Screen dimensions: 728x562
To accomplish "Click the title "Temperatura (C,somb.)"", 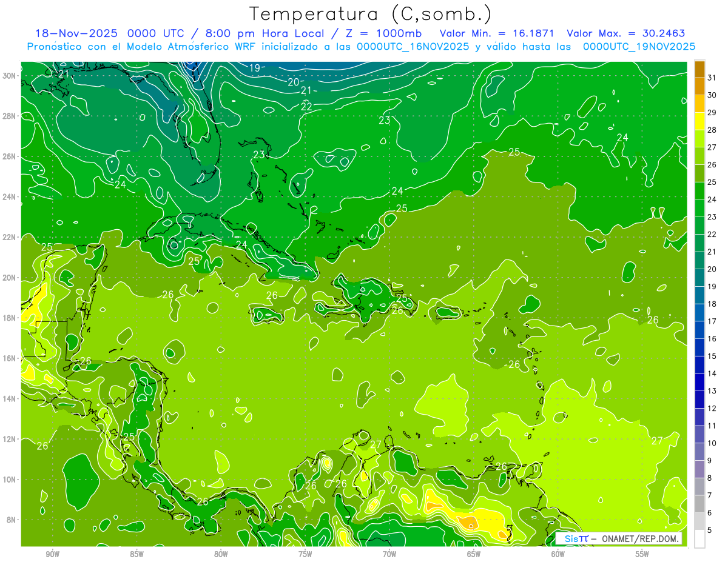I will [x=370, y=14].
